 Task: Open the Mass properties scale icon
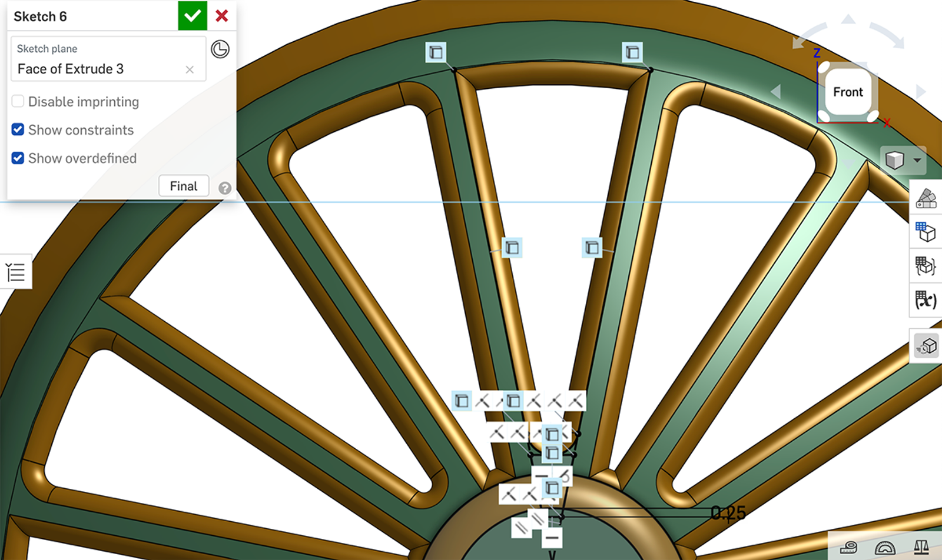tap(921, 548)
